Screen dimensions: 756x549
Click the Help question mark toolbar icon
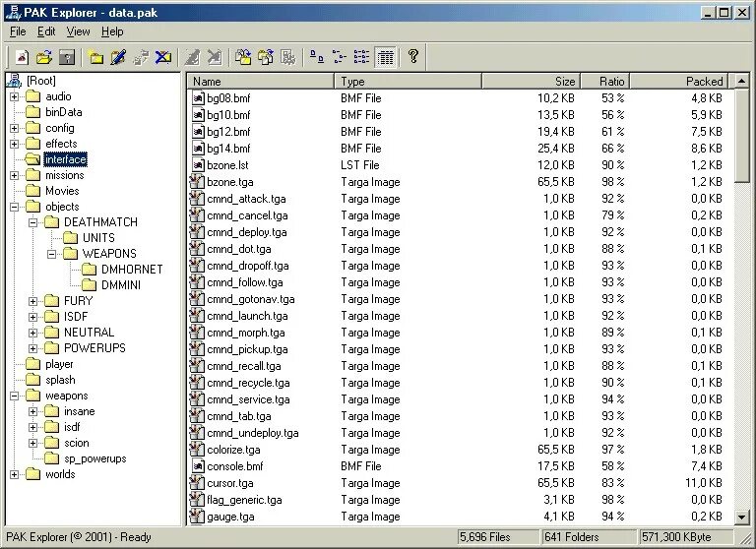point(413,56)
